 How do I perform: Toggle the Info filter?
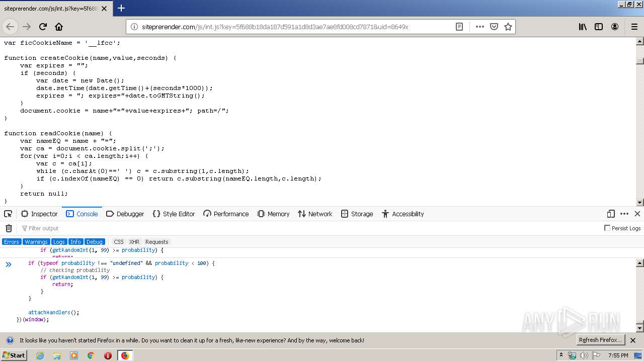coord(75,242)
